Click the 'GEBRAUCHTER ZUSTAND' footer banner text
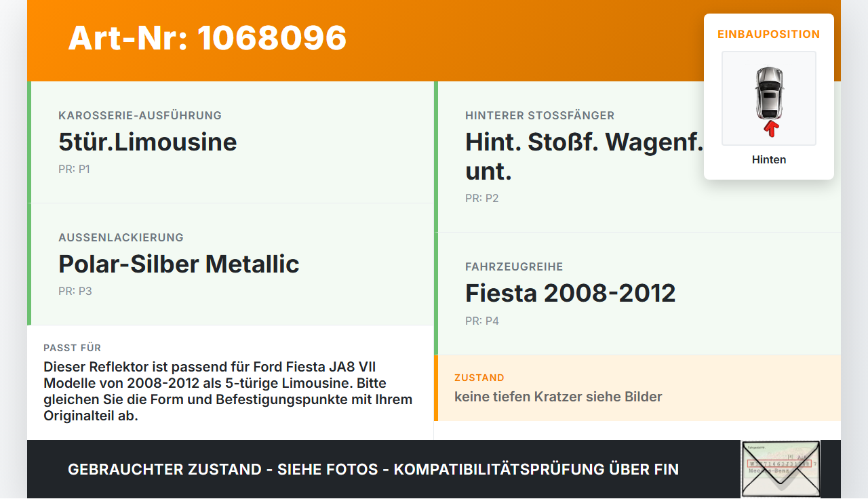 click(373, 469)
